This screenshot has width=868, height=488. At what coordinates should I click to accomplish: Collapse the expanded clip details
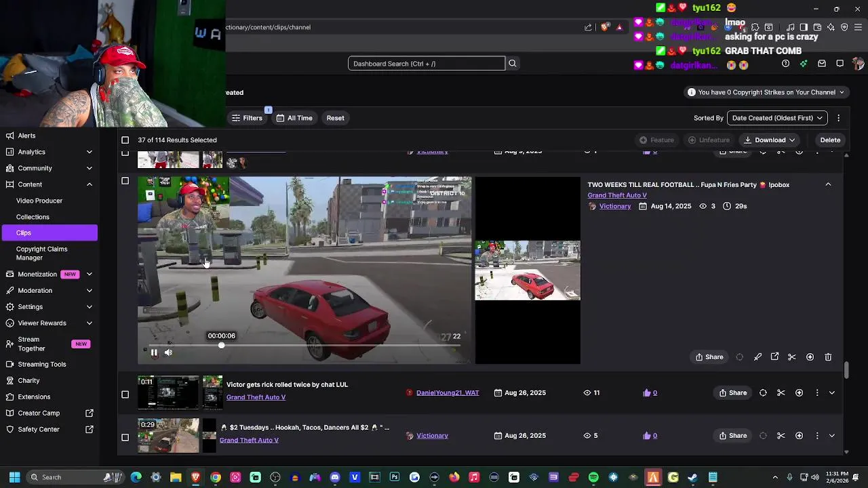coord(828,184)
